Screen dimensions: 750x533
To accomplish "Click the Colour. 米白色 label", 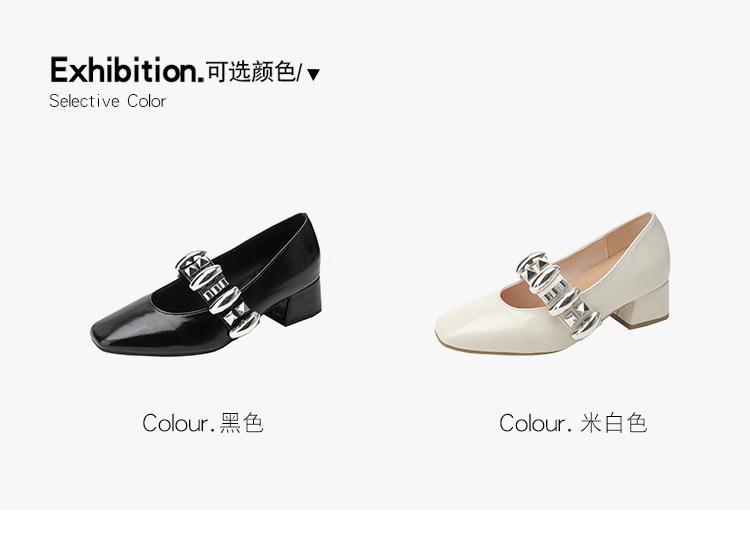I will pos(573,423).
